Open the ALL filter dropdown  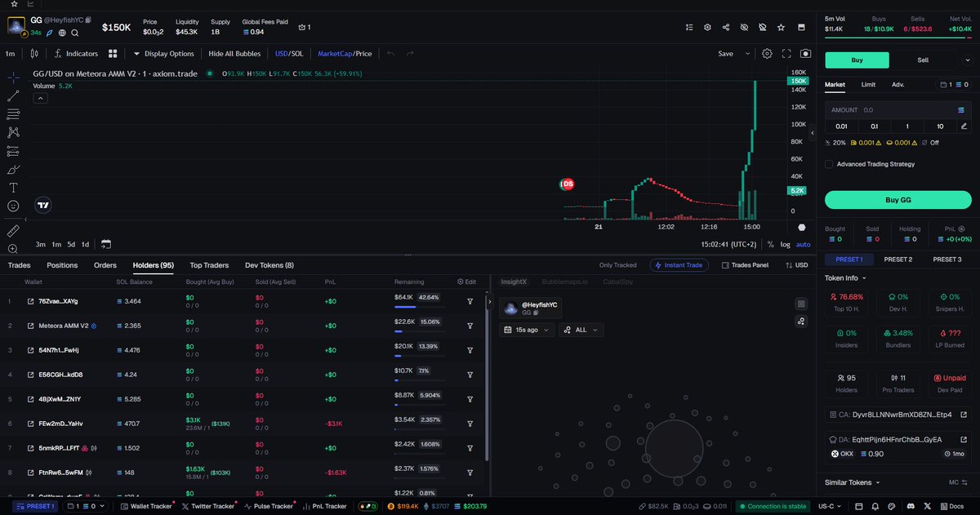point(581,330)
